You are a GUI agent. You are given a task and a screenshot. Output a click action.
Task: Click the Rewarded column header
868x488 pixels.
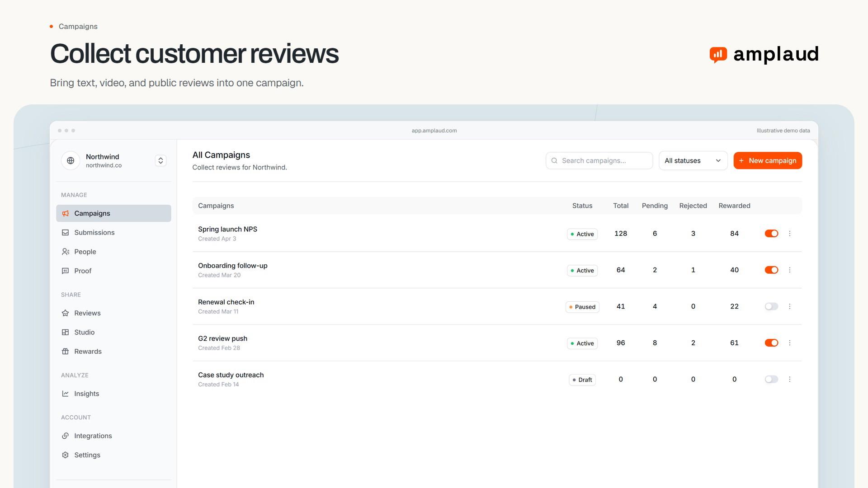[734, 206]
